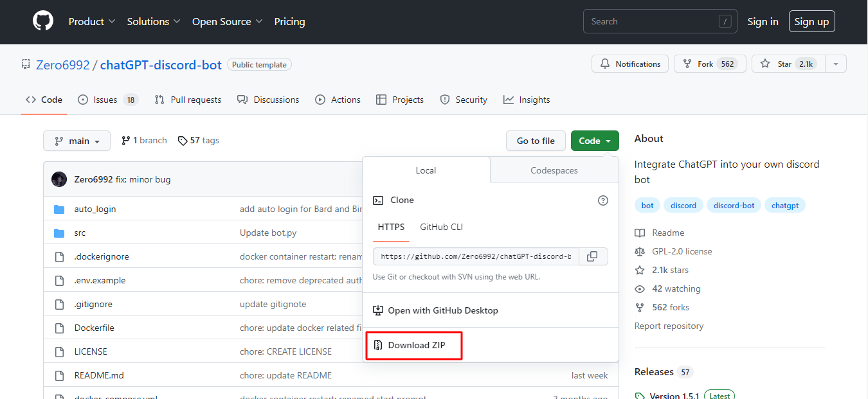The width and height of the screenshot is (868, 399).
Task: Switch to the Codespaces tab
Action: (554, 170)
